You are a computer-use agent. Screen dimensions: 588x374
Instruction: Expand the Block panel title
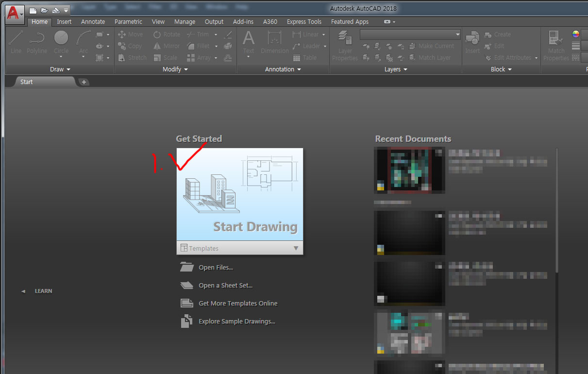[x=501, y=69]
